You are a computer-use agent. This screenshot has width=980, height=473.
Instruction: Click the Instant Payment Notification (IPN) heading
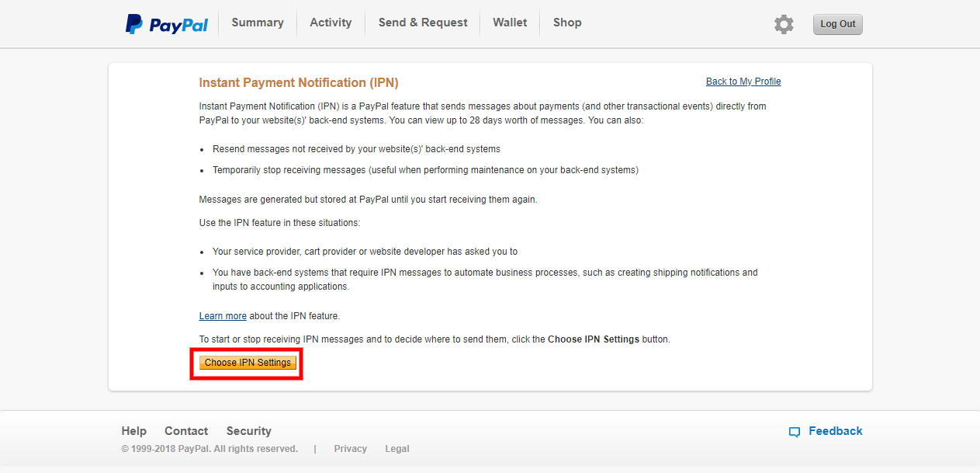(299, 82)
